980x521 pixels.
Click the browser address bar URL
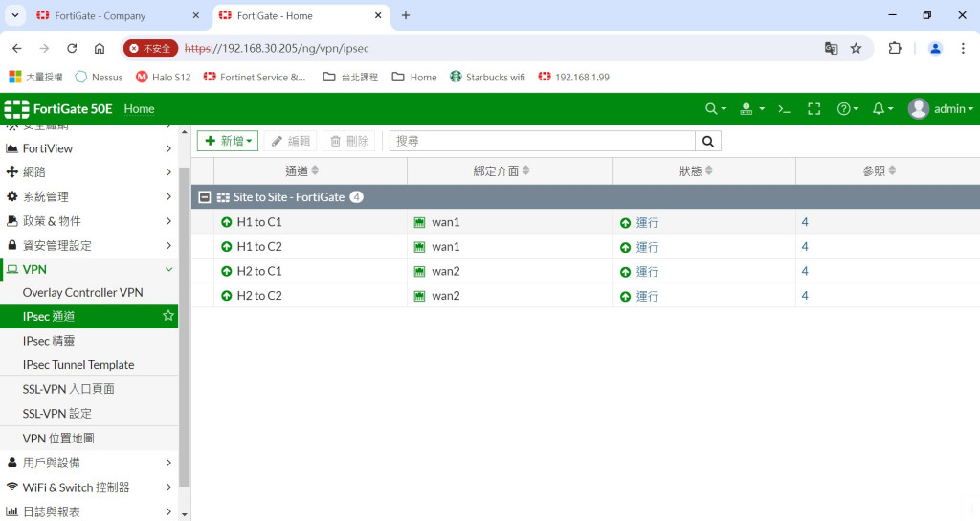click(x=277, y=48)
